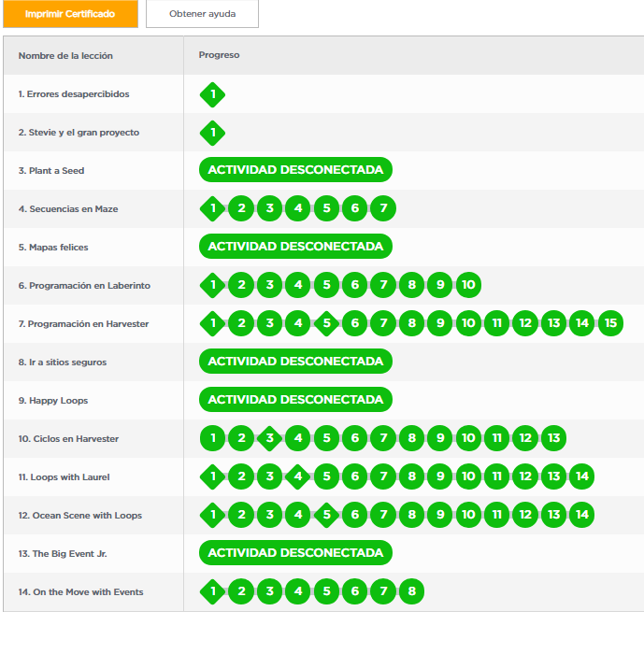Click the Imprimir Certificado button

click(x=70, y=14)
